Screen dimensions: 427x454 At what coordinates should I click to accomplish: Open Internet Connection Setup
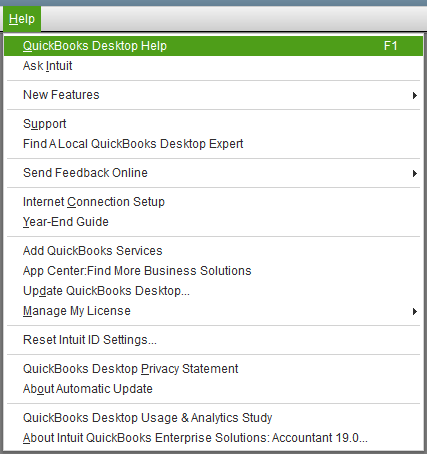[213, 202]
